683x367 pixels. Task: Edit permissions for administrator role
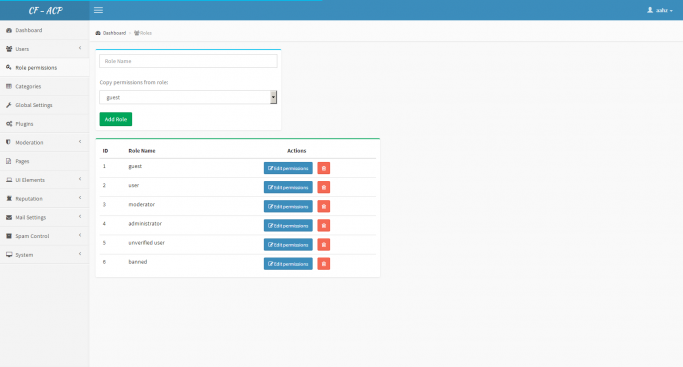tap(288, 226)
